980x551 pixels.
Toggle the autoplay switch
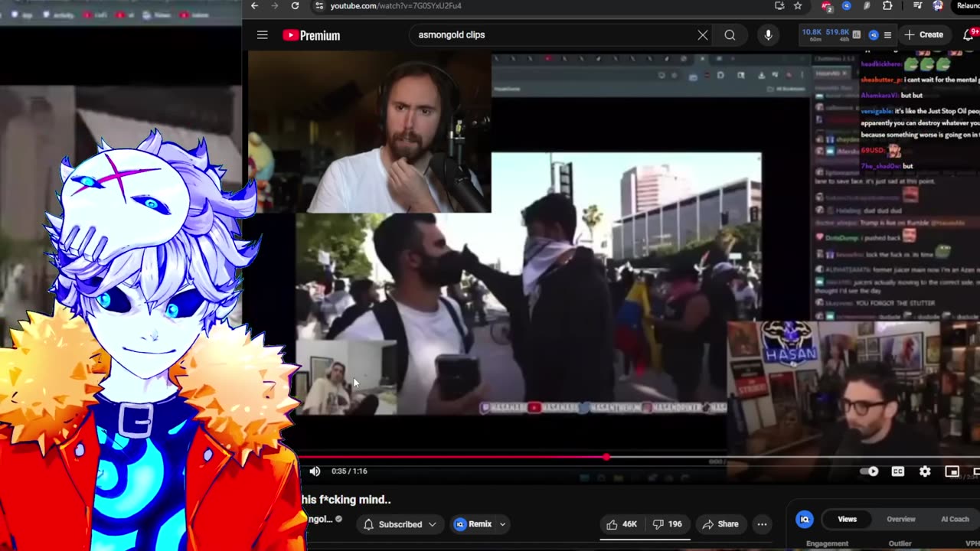point(869,471)
